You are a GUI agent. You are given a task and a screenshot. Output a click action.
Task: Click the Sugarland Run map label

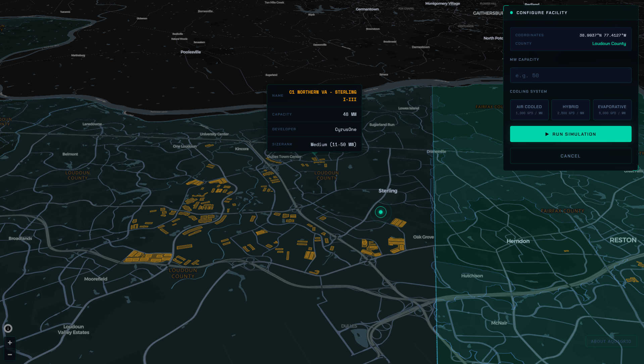(382, 125)
